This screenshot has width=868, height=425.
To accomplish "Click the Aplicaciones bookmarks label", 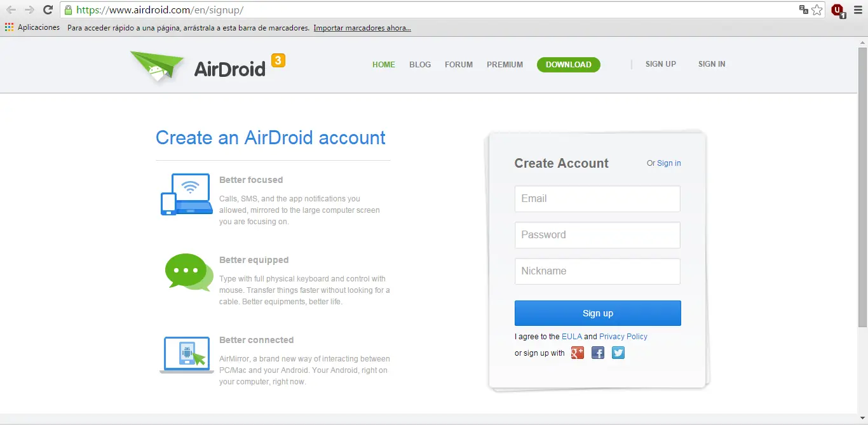I will (39, 27).
